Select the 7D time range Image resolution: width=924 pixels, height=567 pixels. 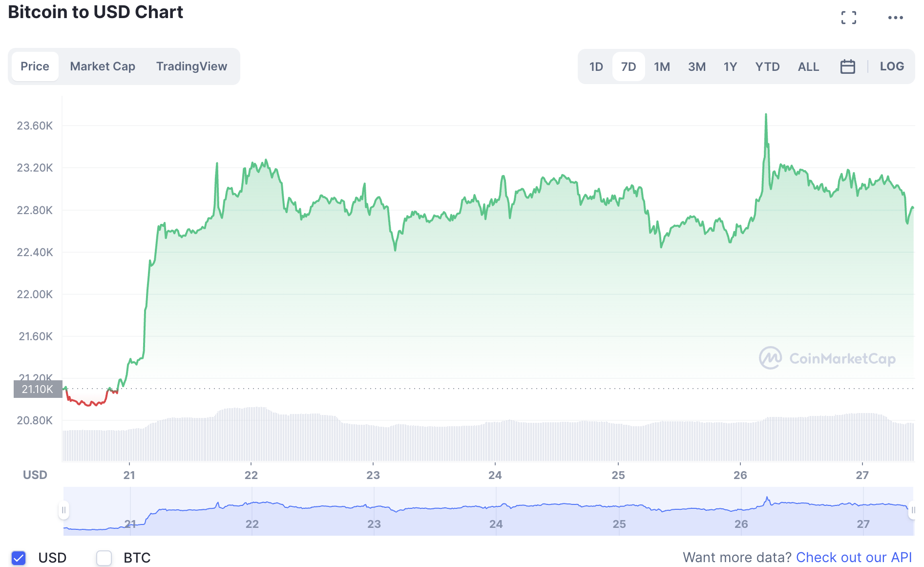click(x=629, y=66)
